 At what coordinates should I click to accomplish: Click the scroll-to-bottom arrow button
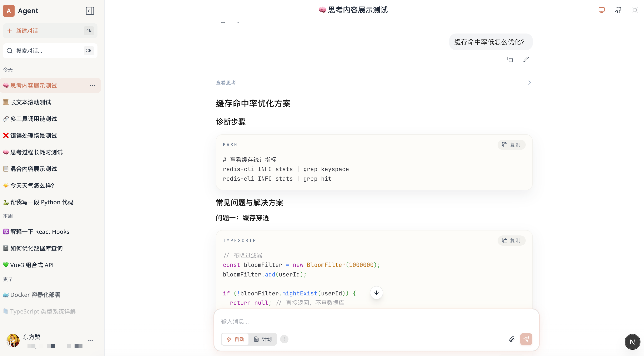point(376,293)
